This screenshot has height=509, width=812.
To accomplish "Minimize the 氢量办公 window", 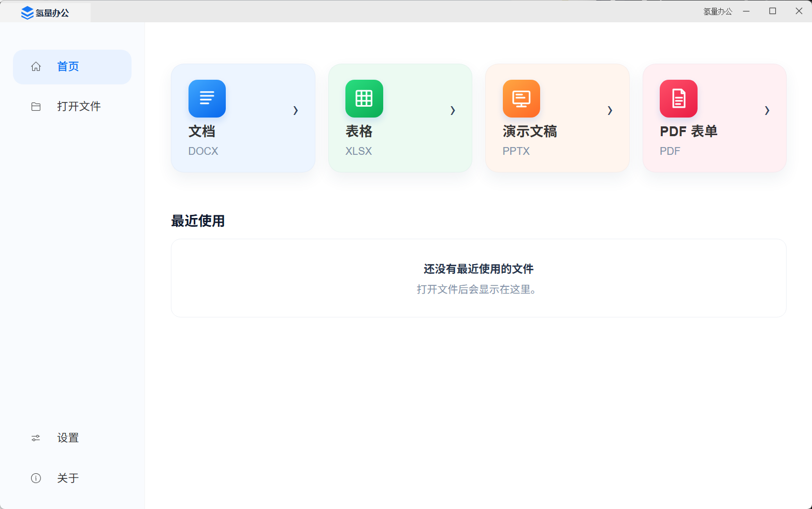I will click(x=746, y=11).
